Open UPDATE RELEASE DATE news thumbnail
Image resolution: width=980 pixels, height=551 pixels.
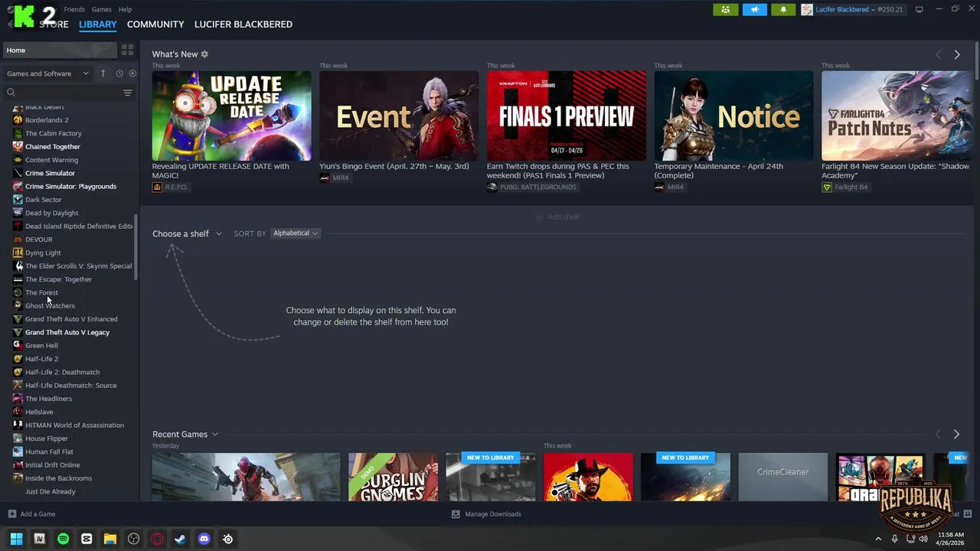pos(231,116)
